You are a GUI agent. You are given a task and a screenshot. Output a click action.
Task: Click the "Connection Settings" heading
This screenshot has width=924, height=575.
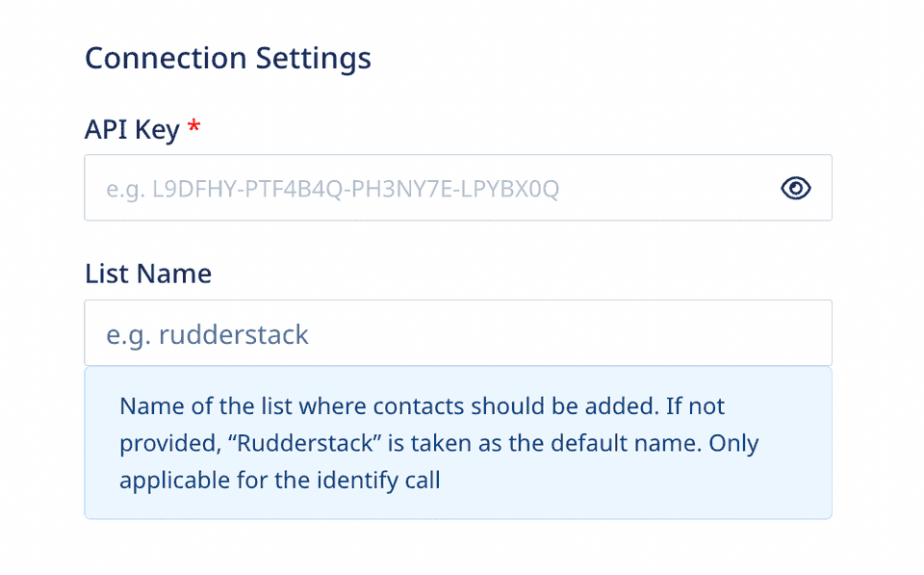click(228, 59)
